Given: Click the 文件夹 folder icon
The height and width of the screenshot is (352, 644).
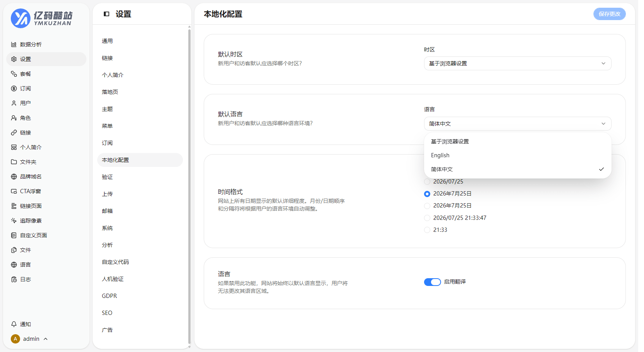Looking at the screenshot, I should (x=14, y=162).
